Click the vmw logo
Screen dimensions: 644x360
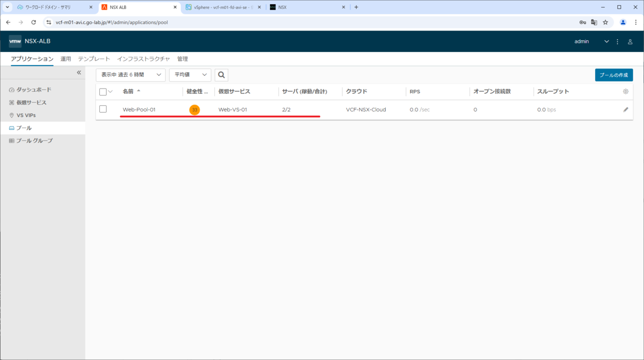click(x=15, y=41)
